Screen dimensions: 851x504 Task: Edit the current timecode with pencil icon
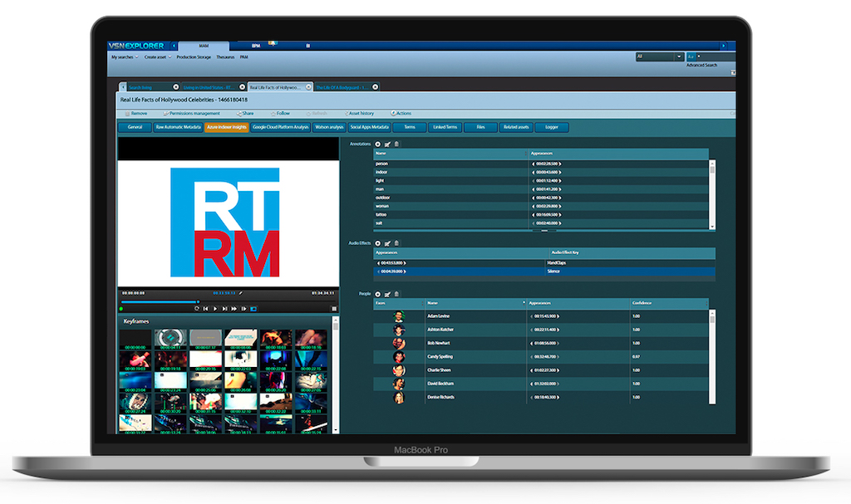pyautogui.click(x=241, y=293)
